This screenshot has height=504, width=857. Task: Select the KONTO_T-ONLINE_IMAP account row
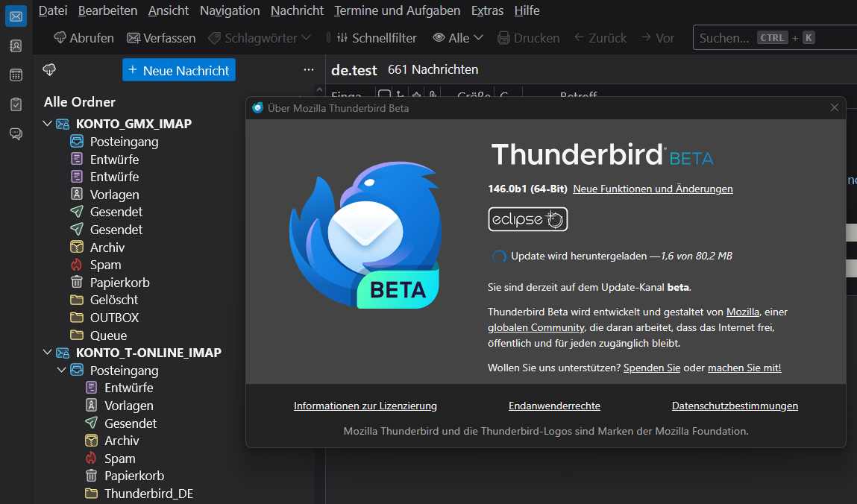(148, 352)
